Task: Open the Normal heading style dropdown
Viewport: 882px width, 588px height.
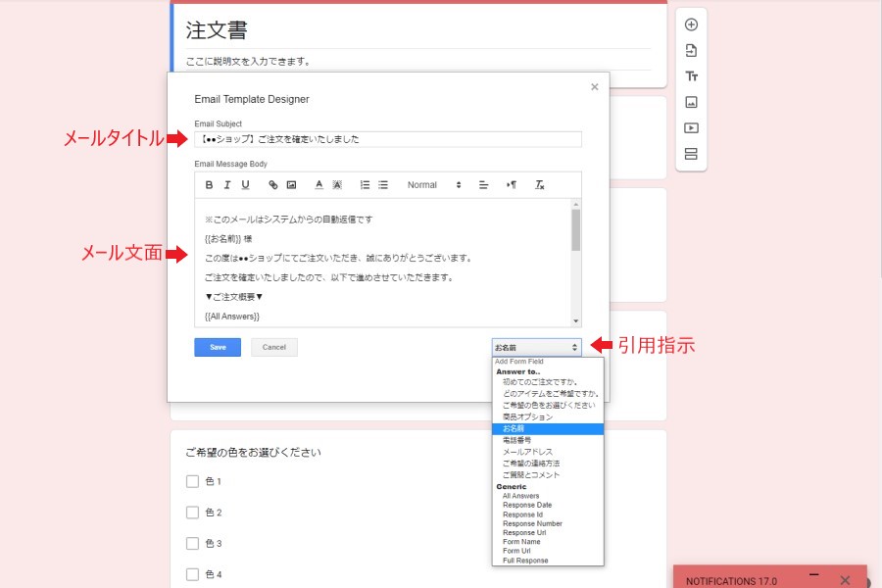Action: point(434,185)
